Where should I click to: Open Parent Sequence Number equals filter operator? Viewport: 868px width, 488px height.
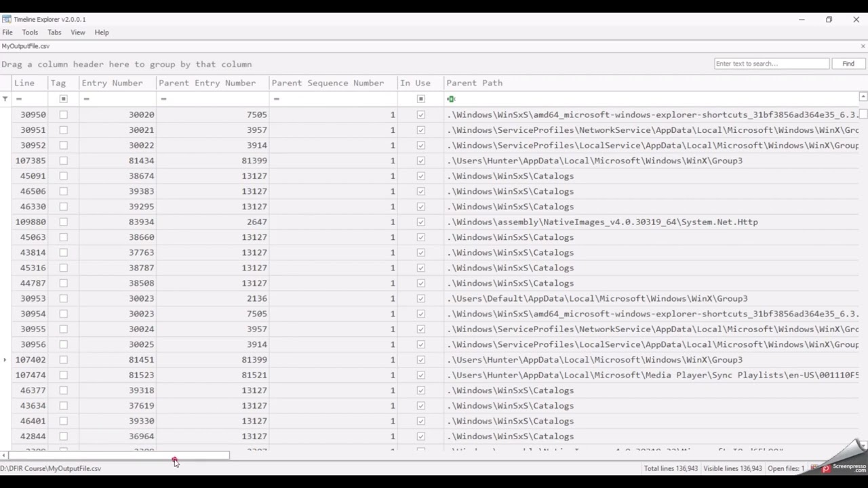coord(276,99)
